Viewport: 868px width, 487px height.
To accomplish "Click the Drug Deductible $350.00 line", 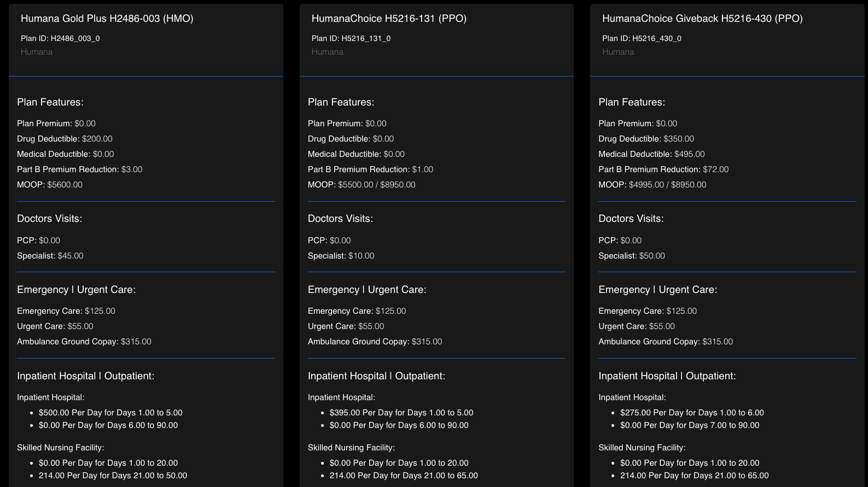I will tap(646, 139).
